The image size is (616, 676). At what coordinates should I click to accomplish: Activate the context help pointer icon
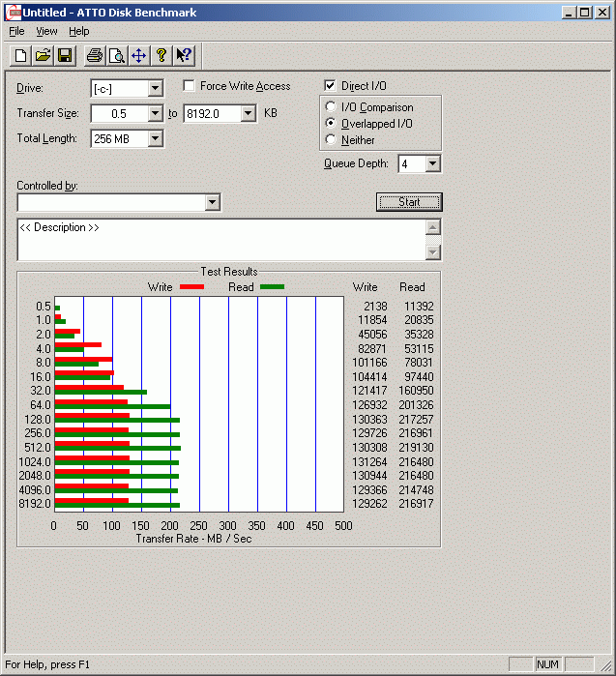coord(184,56)
